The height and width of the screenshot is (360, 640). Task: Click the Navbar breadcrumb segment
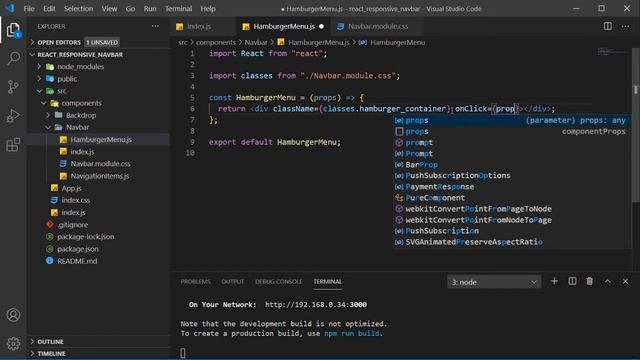point(256,42)
